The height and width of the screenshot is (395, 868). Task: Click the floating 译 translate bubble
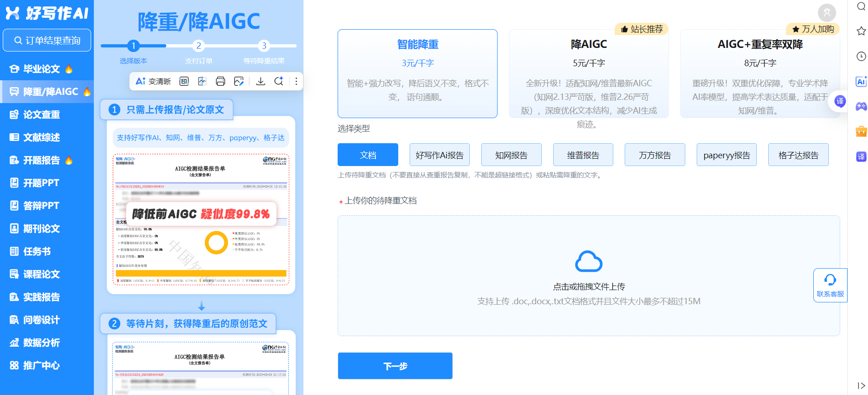[840, 101]
